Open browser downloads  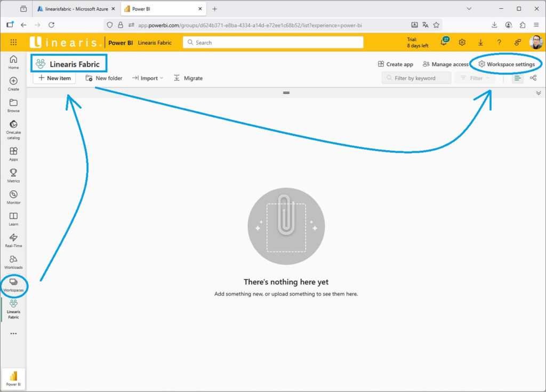click(x=494, y=25)
